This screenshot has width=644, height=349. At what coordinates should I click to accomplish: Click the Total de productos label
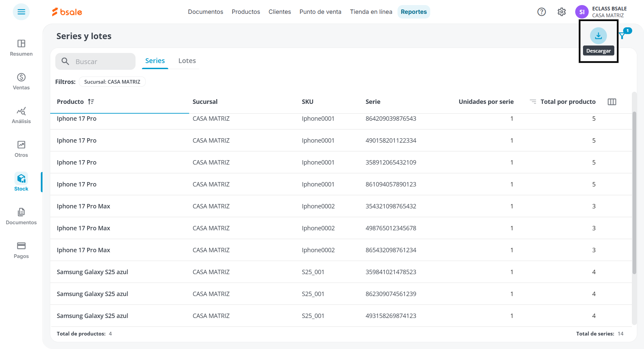81,334
